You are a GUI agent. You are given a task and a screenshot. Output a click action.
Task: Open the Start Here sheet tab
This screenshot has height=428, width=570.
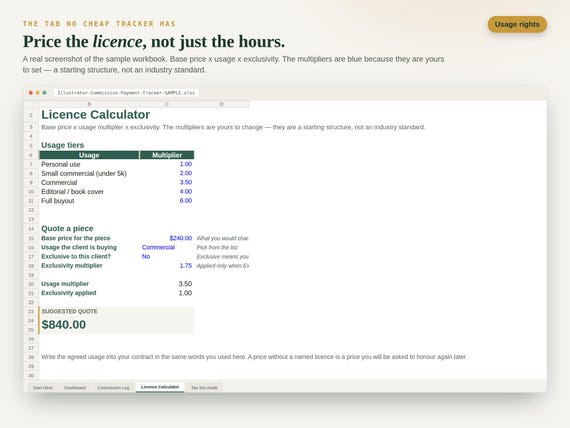point(43,388)
